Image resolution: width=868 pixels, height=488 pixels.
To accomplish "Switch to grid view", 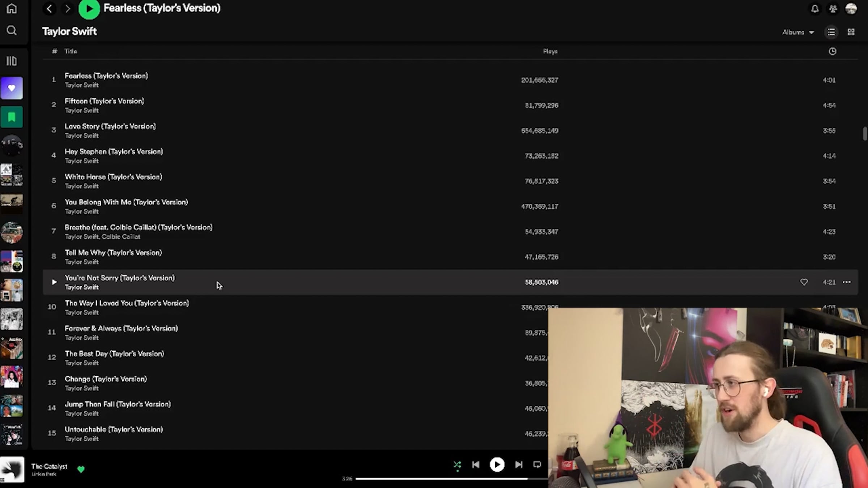I will pyautogui.click(x=851, y=32).
